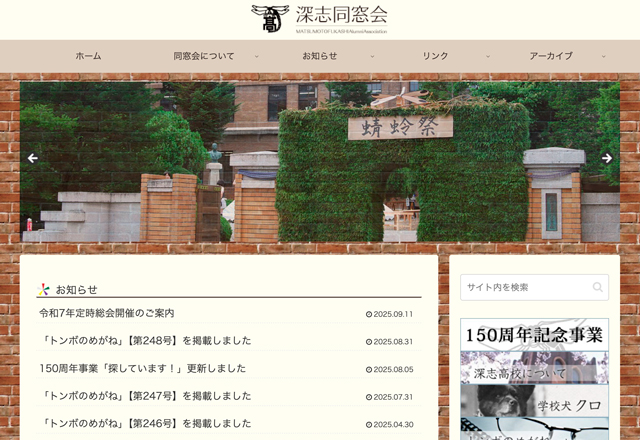The height and width of the screenshot is (440, 640).
Task: Open the 150周年記念事業 banner
Action: [x=534, y=335]
